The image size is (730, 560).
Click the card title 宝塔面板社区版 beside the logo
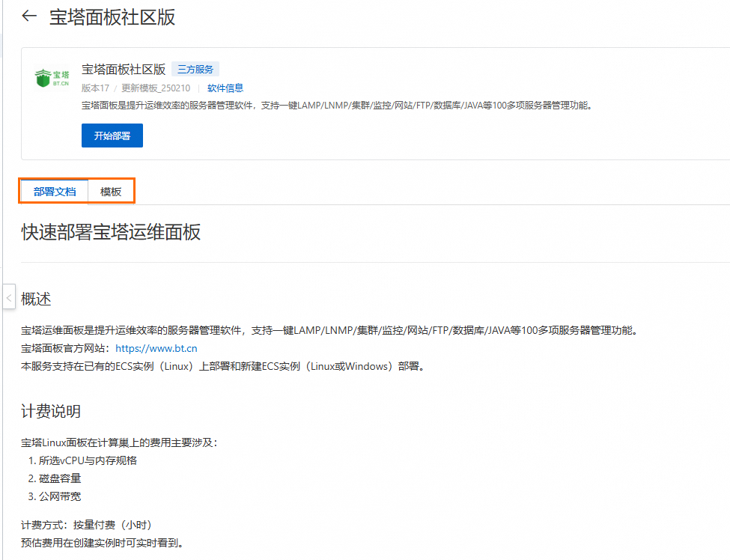[x=124, y=70]
